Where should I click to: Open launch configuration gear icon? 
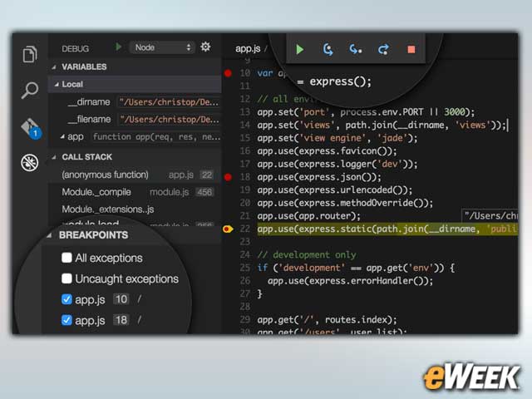(205, 47)
